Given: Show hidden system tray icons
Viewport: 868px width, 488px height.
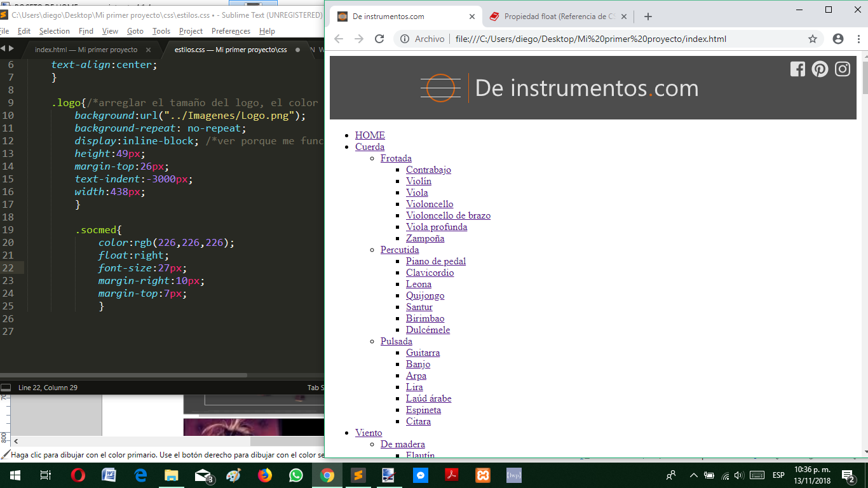Looking at the screenshot, I should click(693, 475).
